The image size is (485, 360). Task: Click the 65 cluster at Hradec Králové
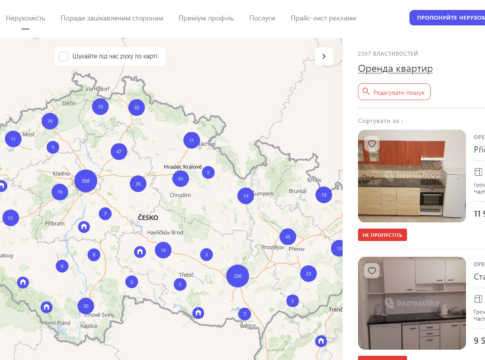click(181, 179)
